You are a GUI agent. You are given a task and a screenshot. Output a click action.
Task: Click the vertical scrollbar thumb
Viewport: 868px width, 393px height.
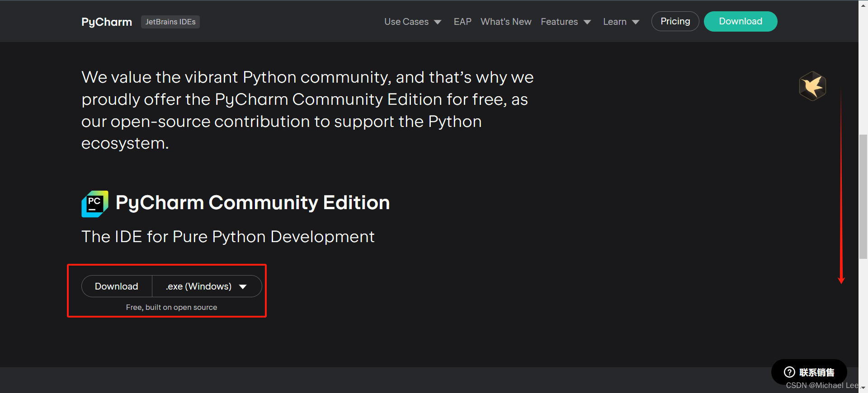point(863,196)
